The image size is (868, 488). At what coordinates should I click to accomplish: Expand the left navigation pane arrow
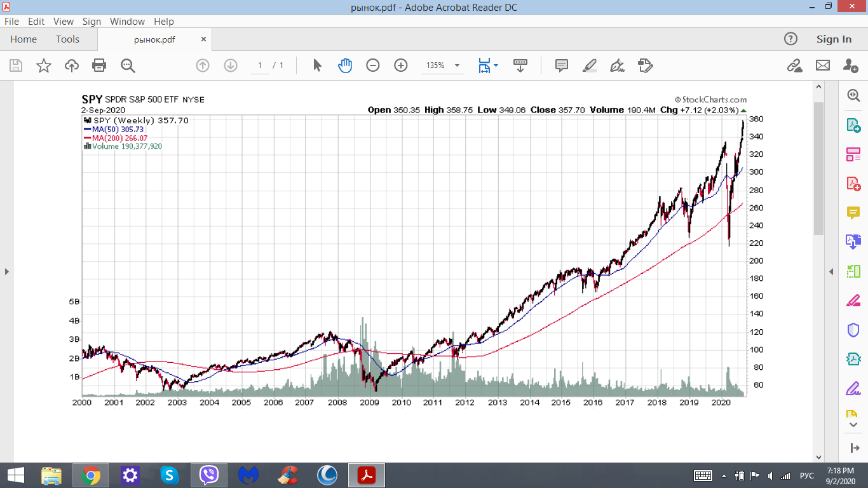(x=7, y=272)
